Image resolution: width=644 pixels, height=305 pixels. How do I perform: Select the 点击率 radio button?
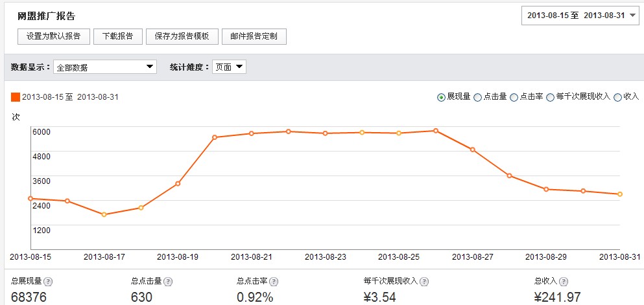(x=514, y=97)
